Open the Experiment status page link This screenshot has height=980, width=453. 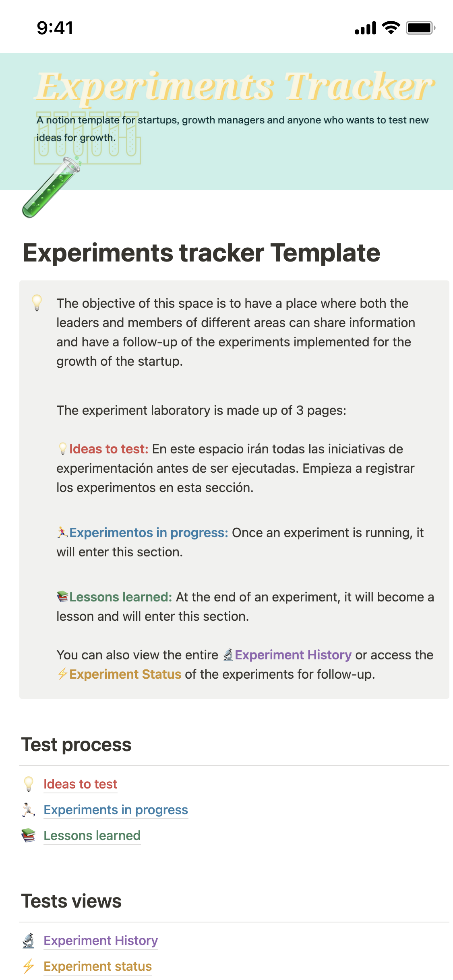[x=98, y=966]
